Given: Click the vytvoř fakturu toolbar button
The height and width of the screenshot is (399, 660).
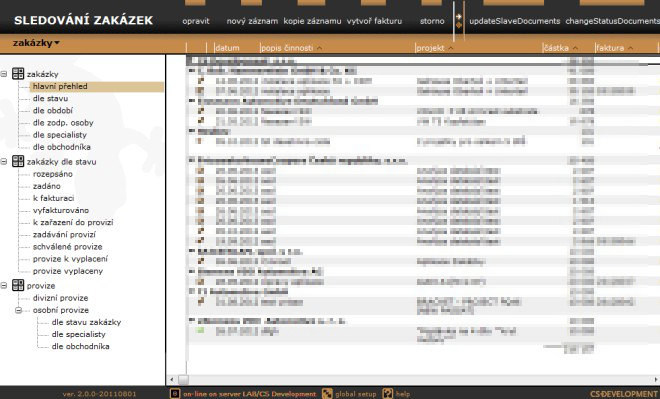Looking at the screenshot, I should (x=374, y=21).
